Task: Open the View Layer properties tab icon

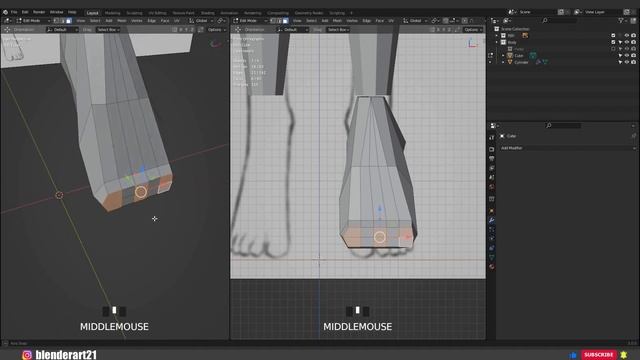Action: (x=492, y=168)
